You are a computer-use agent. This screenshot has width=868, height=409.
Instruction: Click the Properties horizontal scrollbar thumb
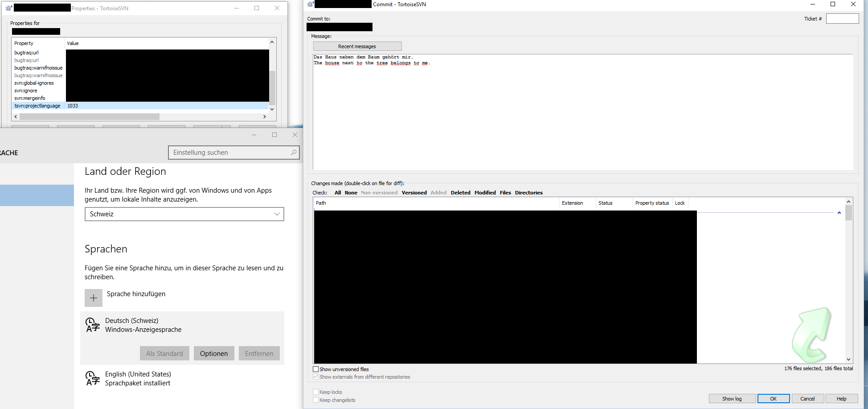pyautogui.click(x=90, y=116)
